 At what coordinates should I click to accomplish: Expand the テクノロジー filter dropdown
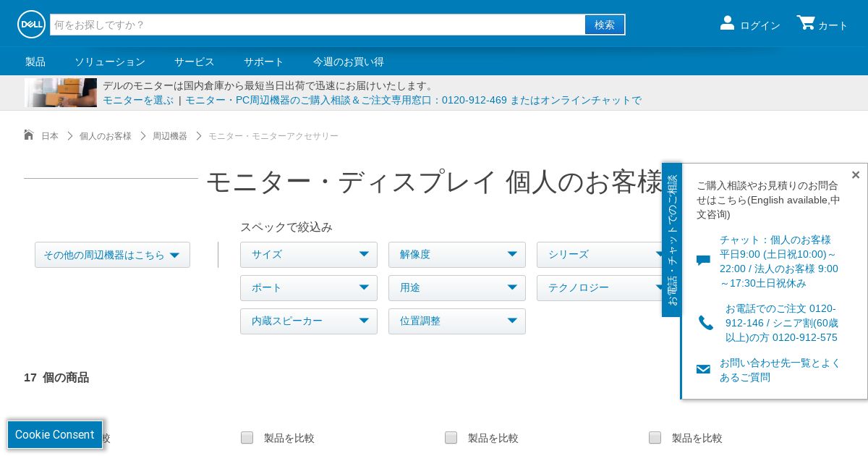click(600, 288)
